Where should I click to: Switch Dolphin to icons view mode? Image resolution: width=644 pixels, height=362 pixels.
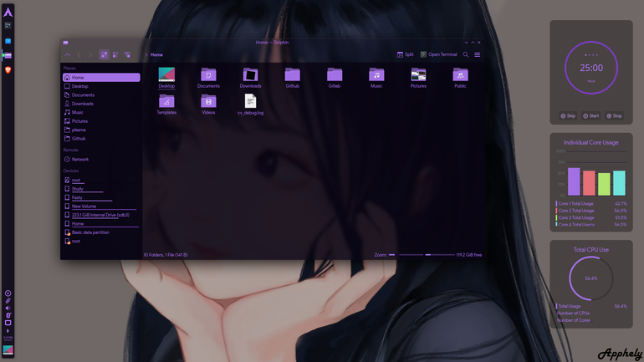105,54
